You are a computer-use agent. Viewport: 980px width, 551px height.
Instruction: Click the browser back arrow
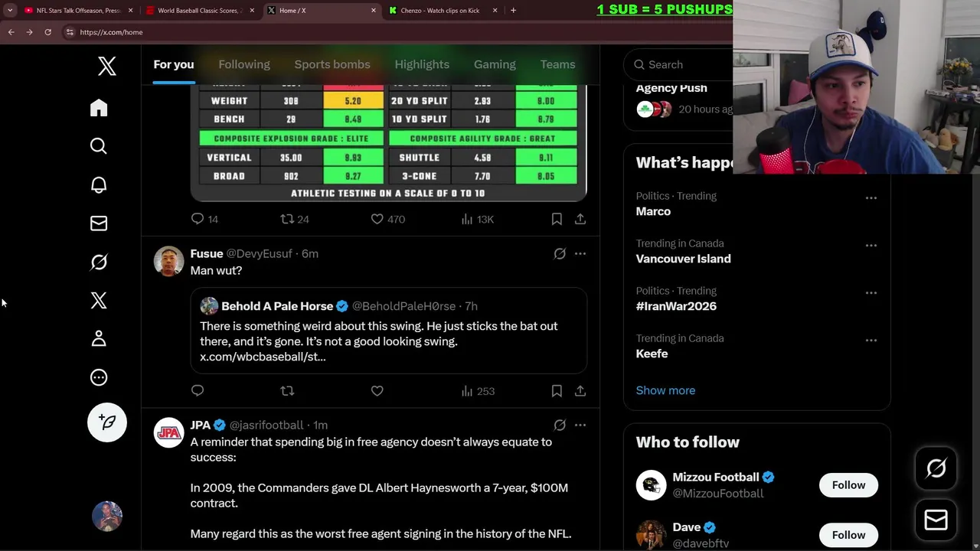pyautogui.click(x=11, y=32)
